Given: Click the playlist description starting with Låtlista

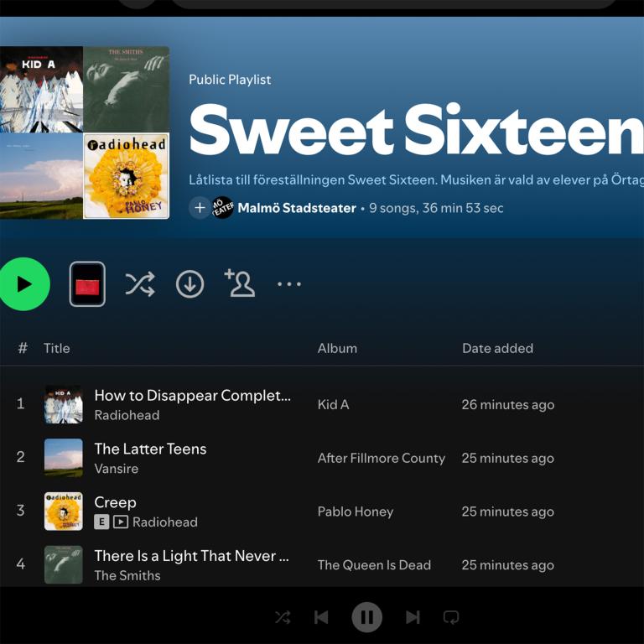Looking at the screenshot, I should pos(416,180).
